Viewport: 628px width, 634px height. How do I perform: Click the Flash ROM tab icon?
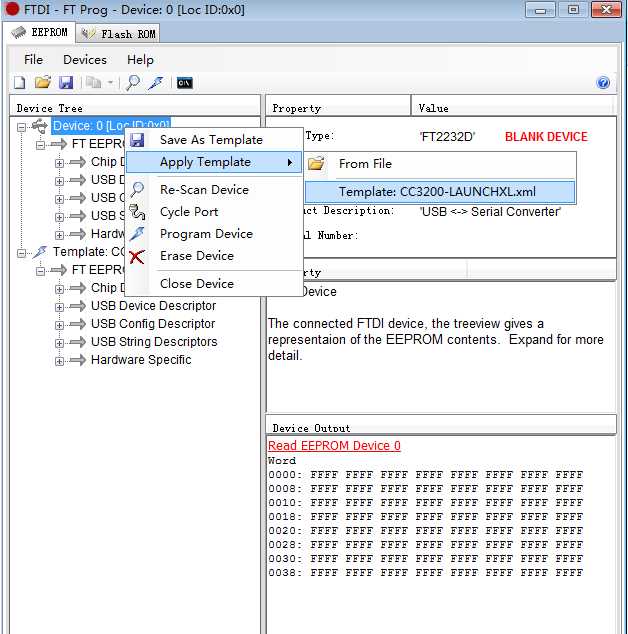coord(88,34)
